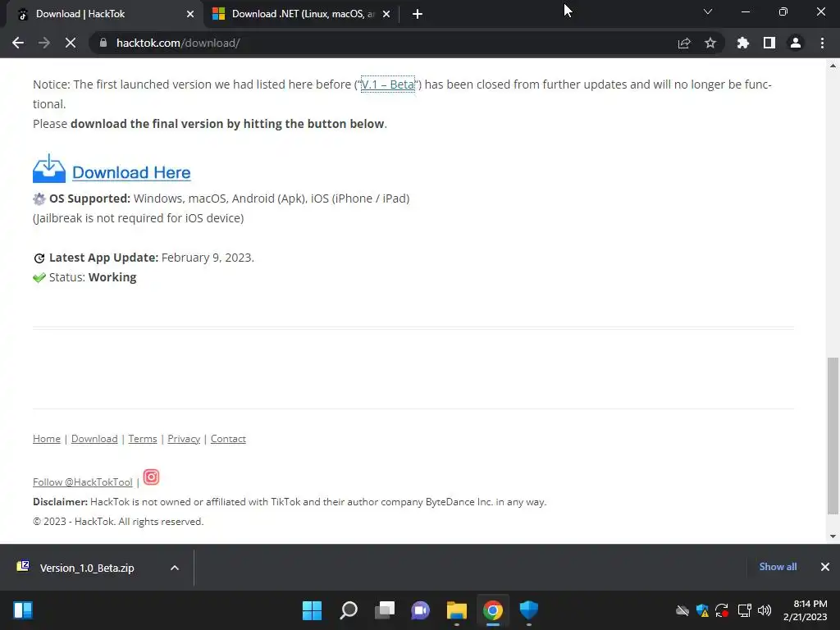Close the downloads bar
The height and width of the screenshot is (630, 840).
pos(825,567)
